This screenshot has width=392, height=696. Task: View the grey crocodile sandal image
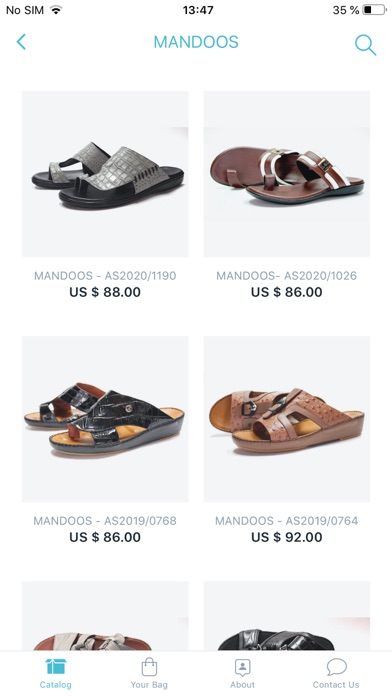click(105, 174)
